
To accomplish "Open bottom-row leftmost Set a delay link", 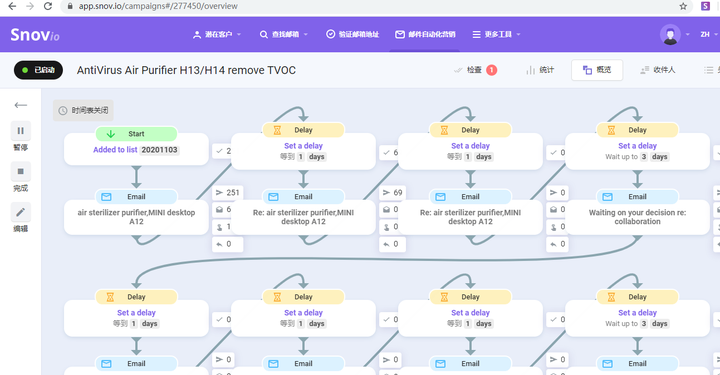I will point(136,313).
